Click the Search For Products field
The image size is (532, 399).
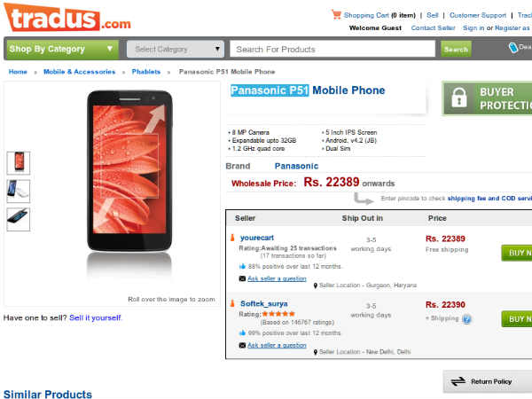tap(334, 49)
